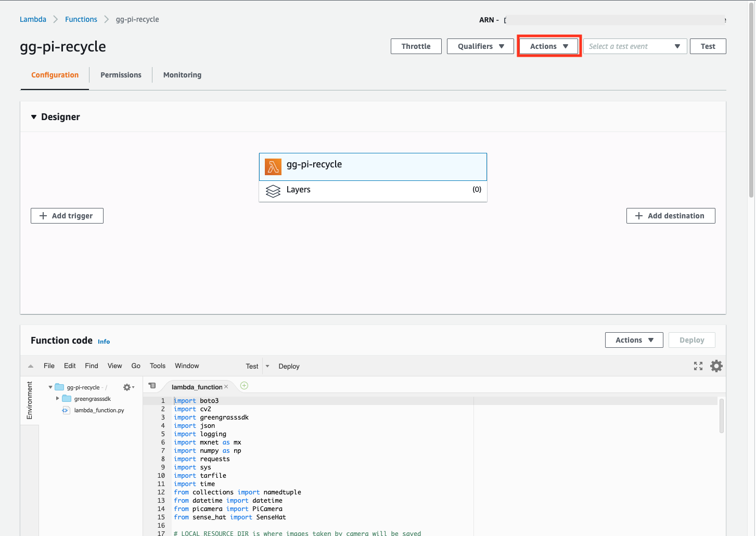Open the Select a test event dropdown
Viewport: 756px width, 536px height.
tap(635, 46)
